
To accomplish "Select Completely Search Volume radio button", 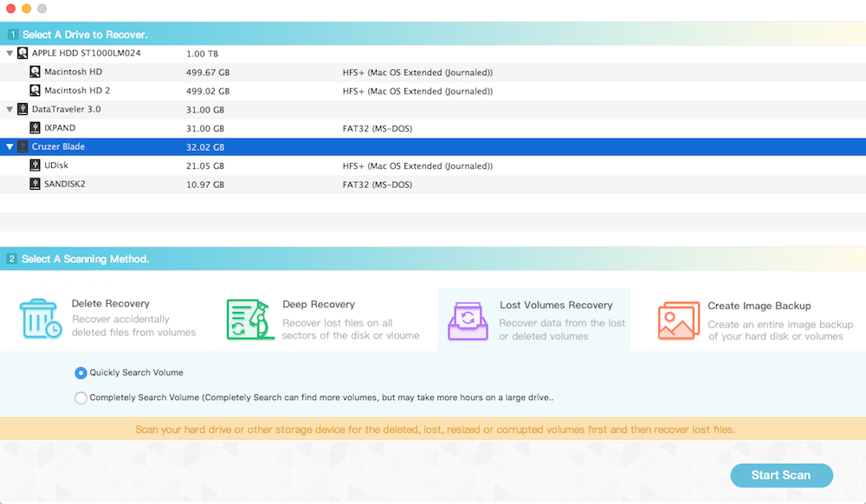I will (x=81, y=398).
